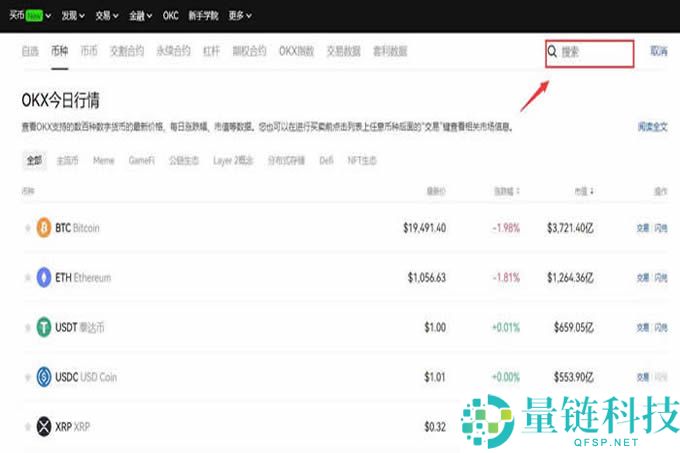Open the 套利数据 tab
This screenshot has height=453, width=680.
[390, 51]
